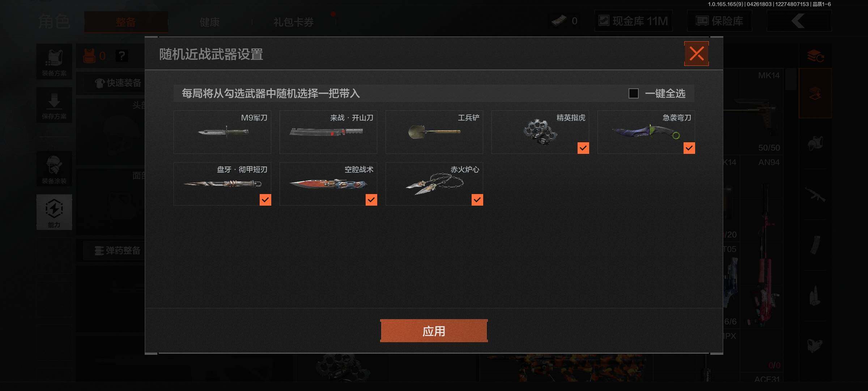Open the 装备方案 loadout icon
Image resolution: width=868 pixels, height=391 pixels.
(54, 62)
